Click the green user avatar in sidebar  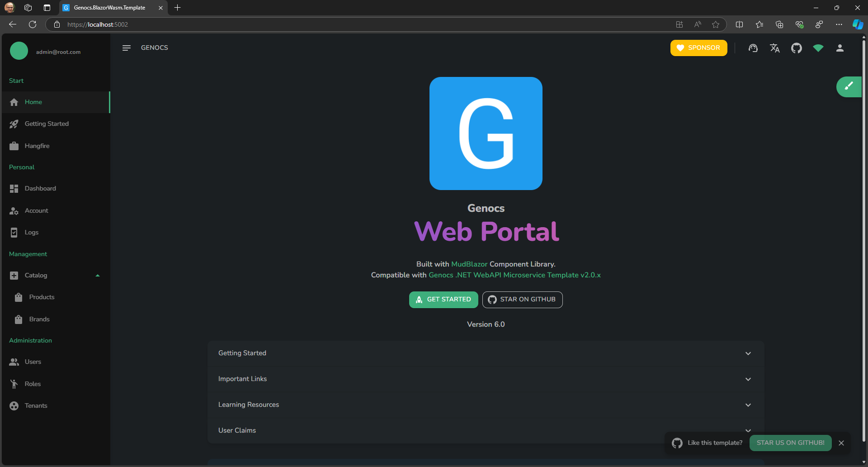19,51
